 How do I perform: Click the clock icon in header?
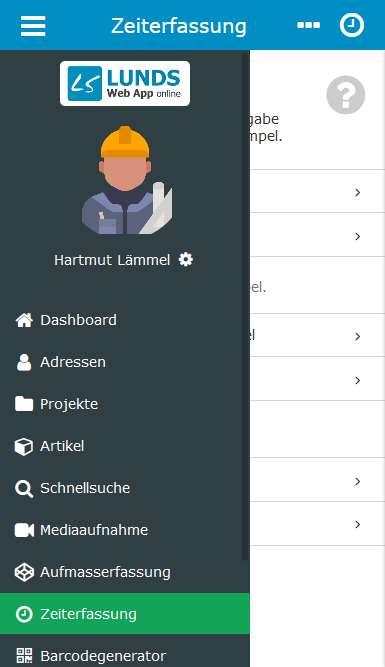tap(352, 25)
